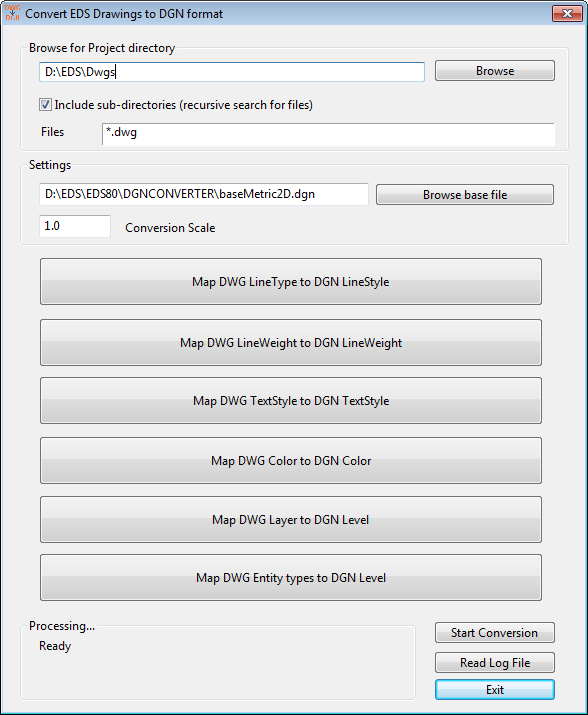Click 'Include sub-directories (recursive search for files)' label
Screen dimensions: 588x715
coord(183,105)
